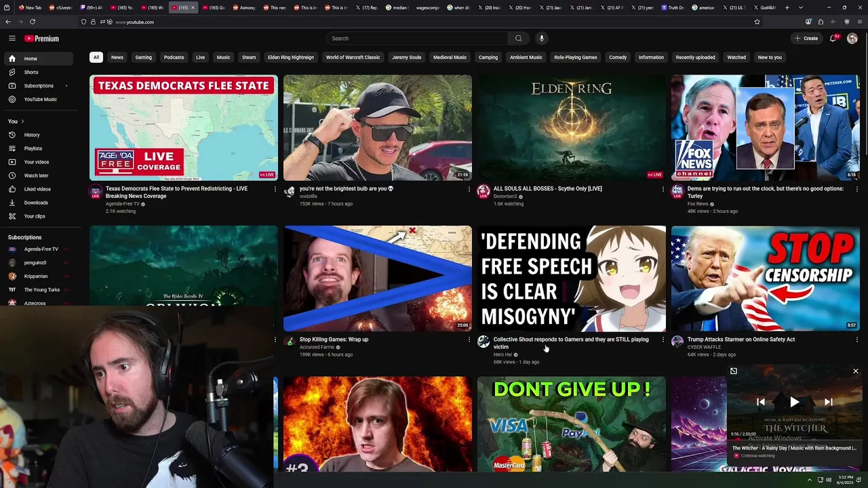Viewport: 868px width, 488px height.
Task: Open DONT GIVE UP video thumbnail
Action: (x=572, y=424)
